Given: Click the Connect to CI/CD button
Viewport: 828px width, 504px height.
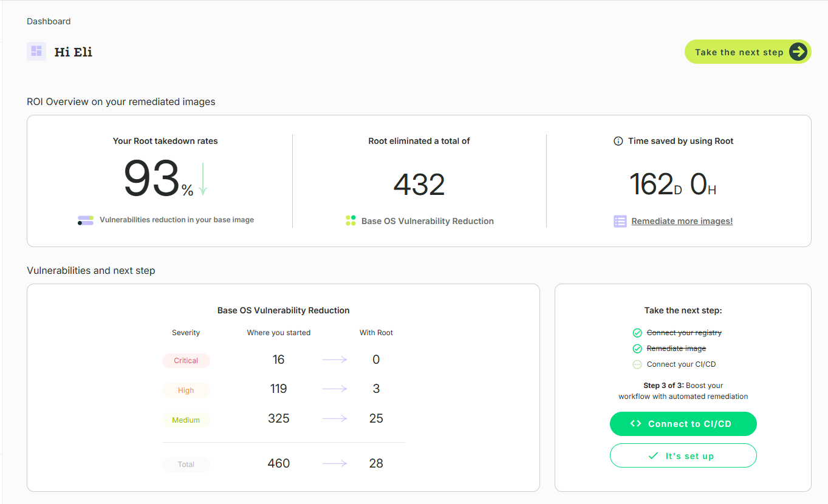Looking at the screenshot, I should pos(683,424).
